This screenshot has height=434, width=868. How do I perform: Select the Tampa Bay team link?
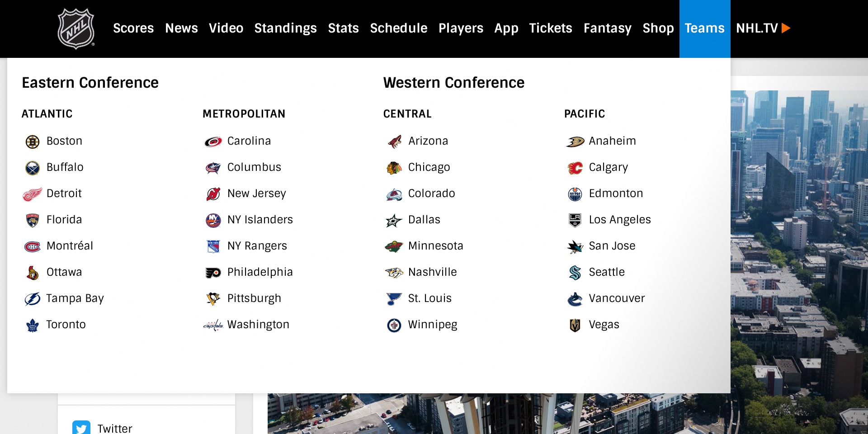coord(64,298)
